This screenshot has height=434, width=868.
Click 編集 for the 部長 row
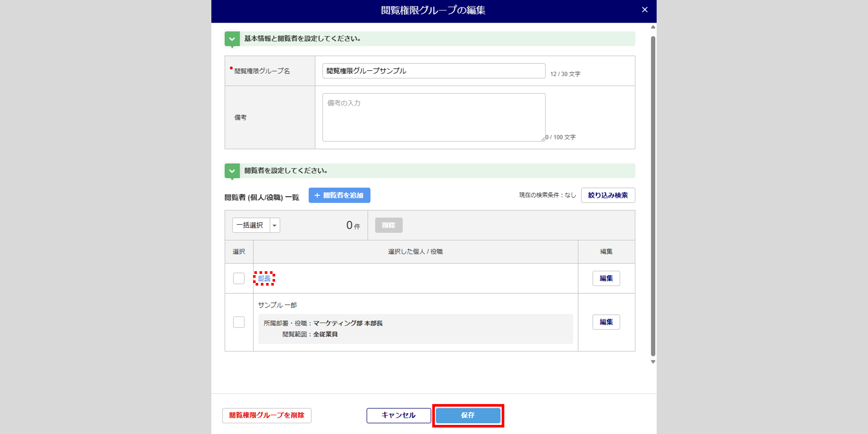pyautogui.click(x=606, y=278)
